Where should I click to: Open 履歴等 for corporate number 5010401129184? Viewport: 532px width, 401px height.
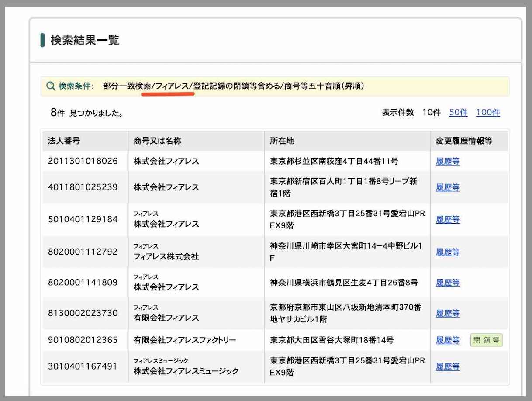(447, 219)
